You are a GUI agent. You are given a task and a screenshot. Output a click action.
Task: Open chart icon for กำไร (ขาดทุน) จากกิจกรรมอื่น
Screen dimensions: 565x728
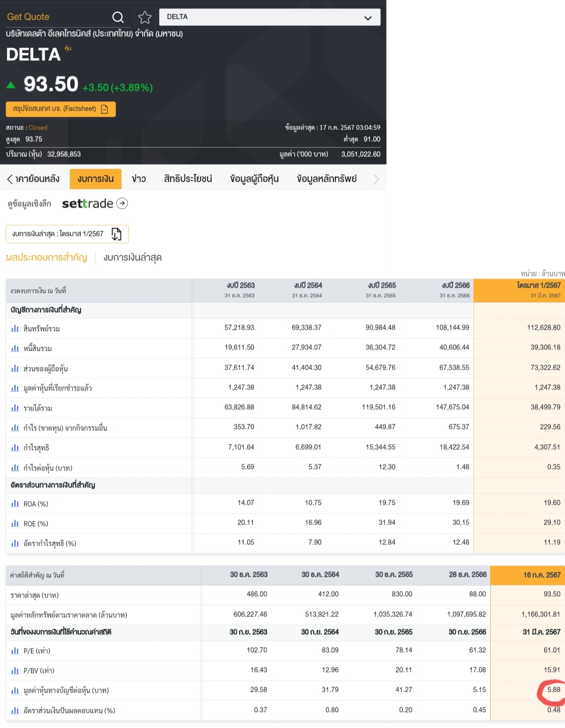tap(15, 428)
